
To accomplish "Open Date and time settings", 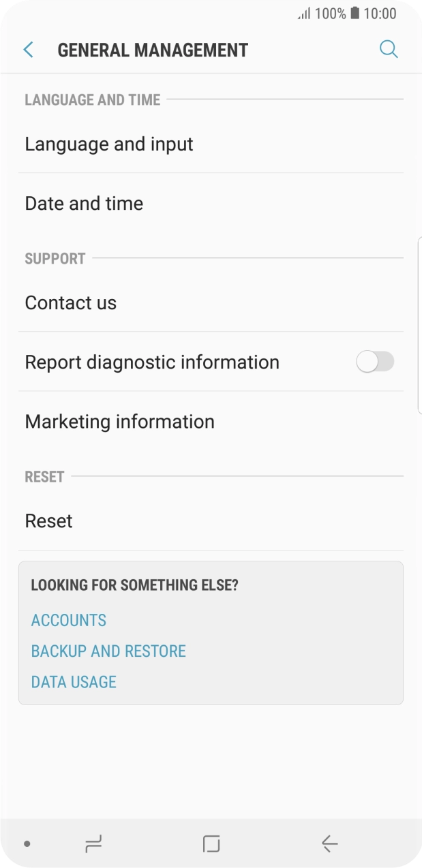I will tap(84, 203).
